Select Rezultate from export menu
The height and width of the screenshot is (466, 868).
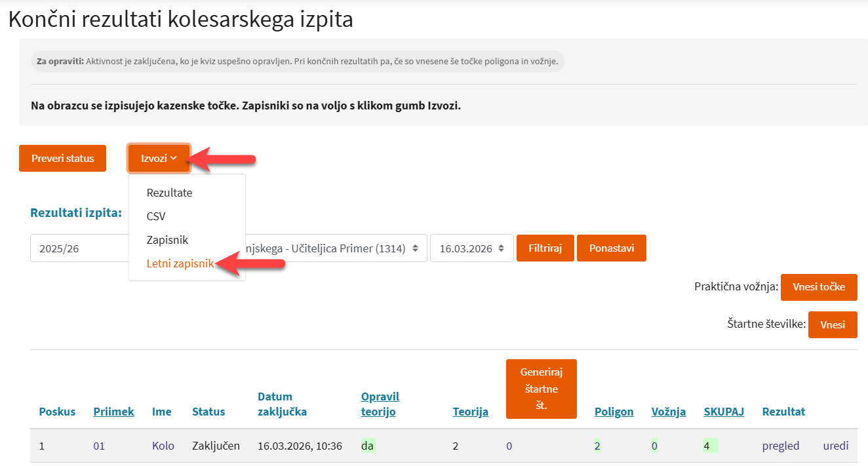169,193
